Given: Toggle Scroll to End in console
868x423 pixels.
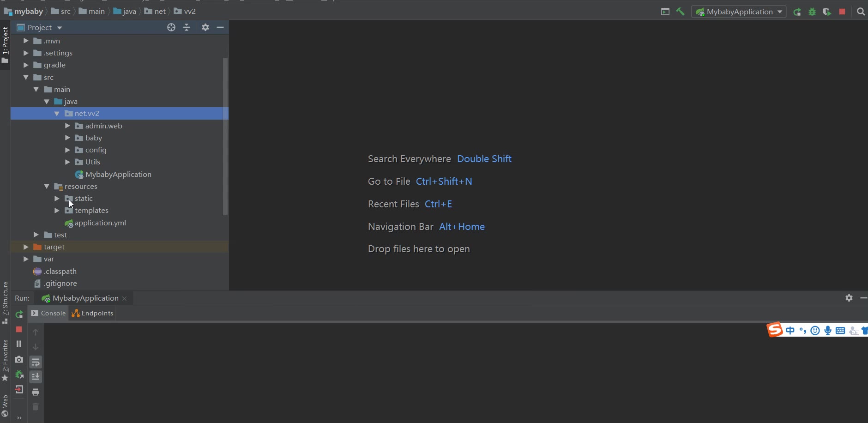Looking at the screenshot, I should [x=36, y=377].
